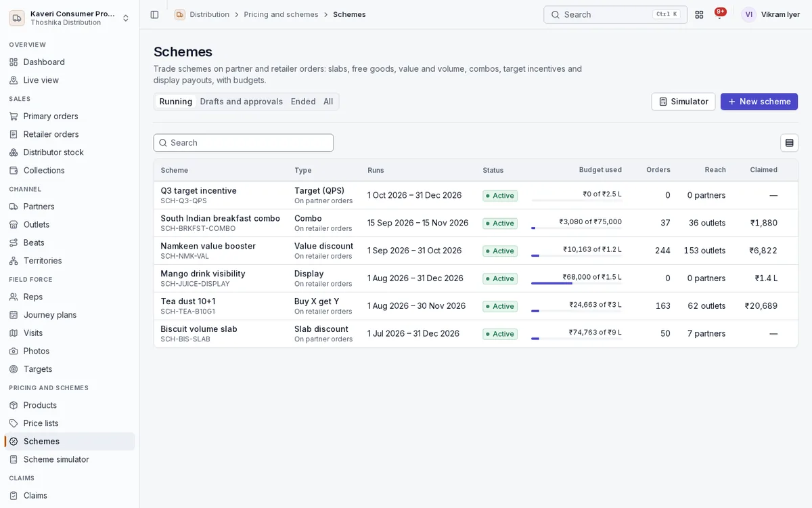Open Live view icon in sidebar
The height and width of the screenshot is (508, 812).
click(x=14, y=80)
